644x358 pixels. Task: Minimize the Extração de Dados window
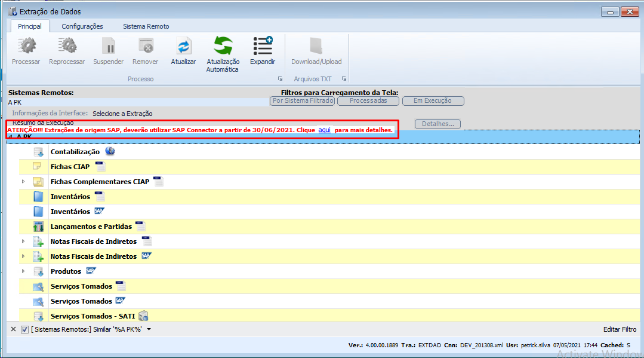click(x=610, y=12)
